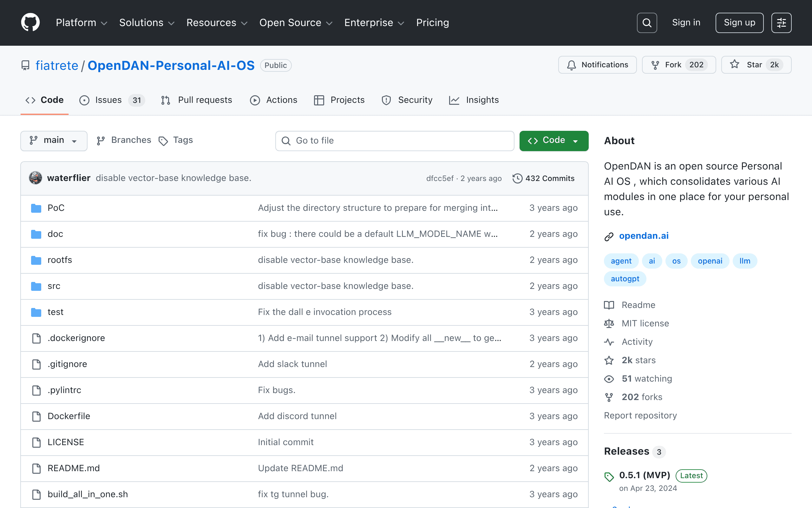Open the waterflier author link
The width and height of the screenshot is (812, 508).
pos(69,178)
